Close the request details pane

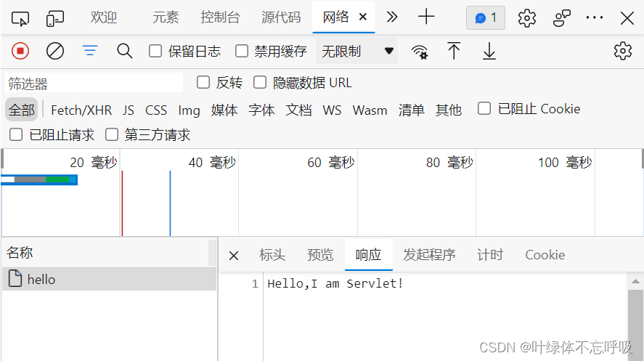(x=234, y=256)
